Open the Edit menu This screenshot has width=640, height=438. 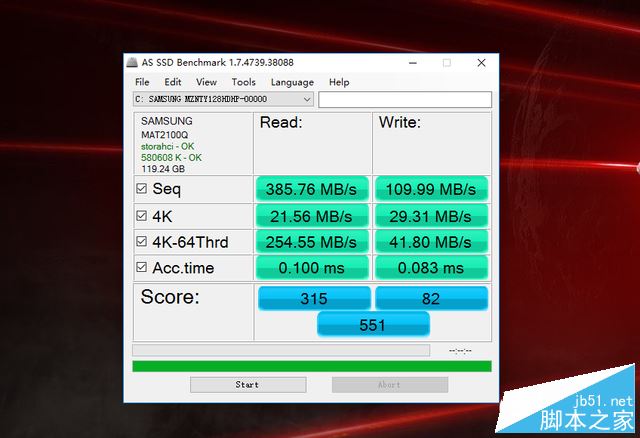click(x=173, y=82)
